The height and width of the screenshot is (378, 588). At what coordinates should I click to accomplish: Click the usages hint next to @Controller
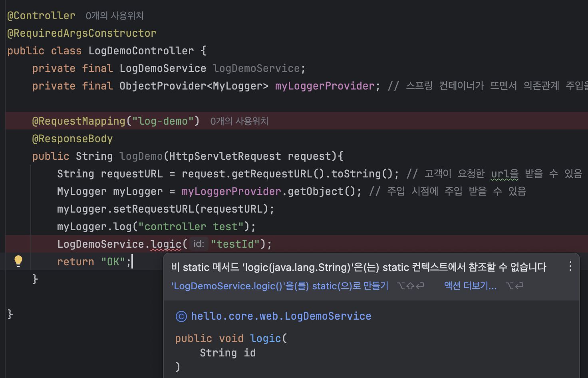(115, 16)
